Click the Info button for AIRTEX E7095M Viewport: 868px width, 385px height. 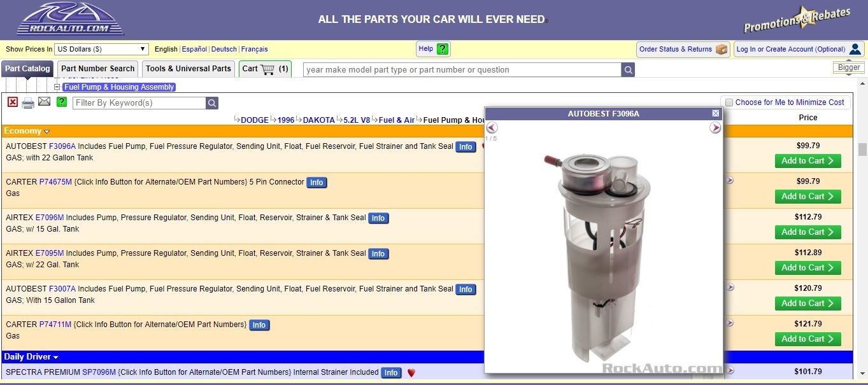coord(378,254)
